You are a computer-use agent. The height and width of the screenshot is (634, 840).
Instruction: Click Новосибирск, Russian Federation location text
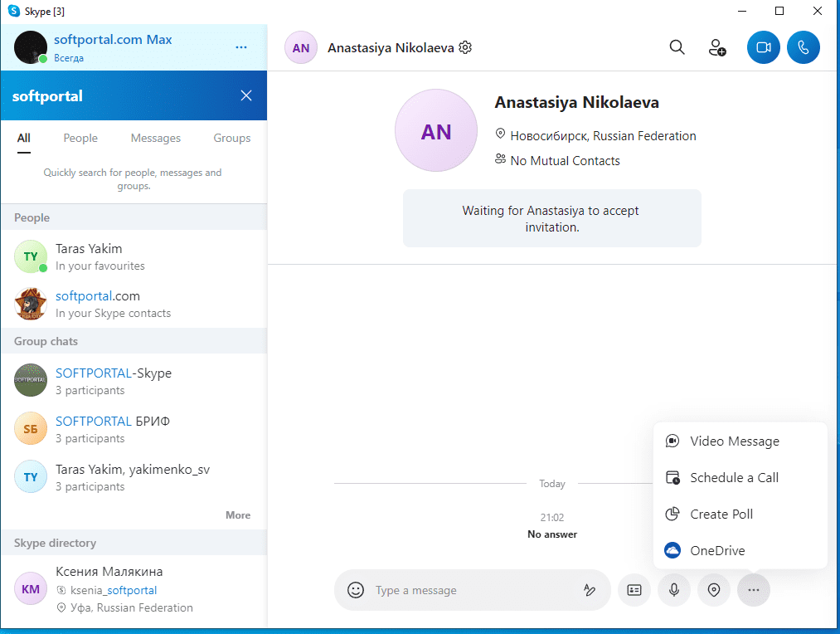coord(603,136)
